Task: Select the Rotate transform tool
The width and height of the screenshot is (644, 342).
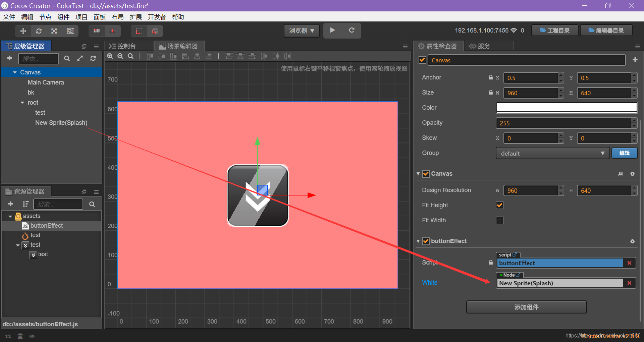Action: [x=39, y=31]
